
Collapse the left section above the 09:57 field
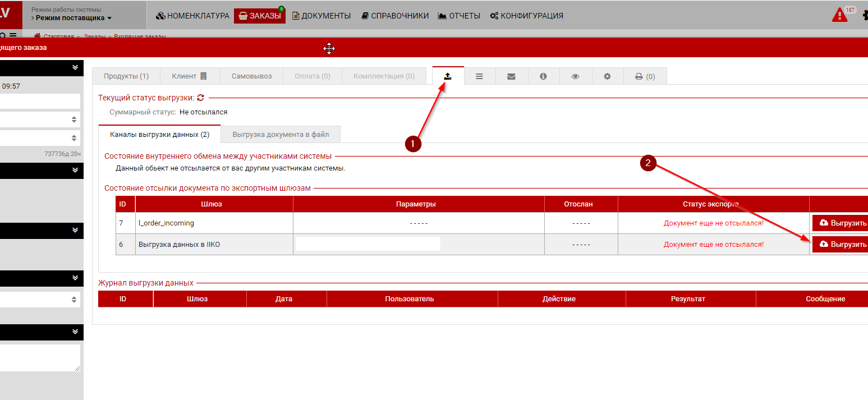[x=75, y=68]
